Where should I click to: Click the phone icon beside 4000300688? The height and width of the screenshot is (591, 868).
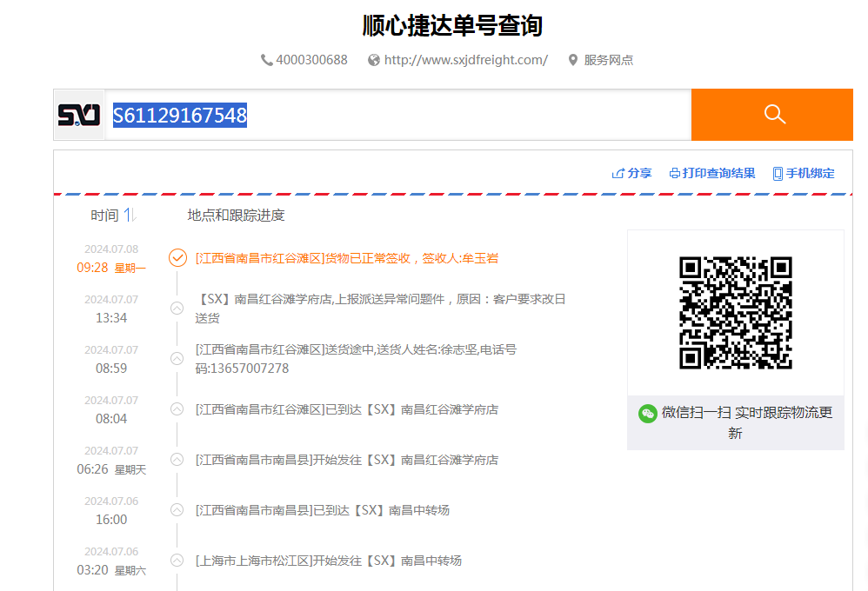[x=267, y=60]
